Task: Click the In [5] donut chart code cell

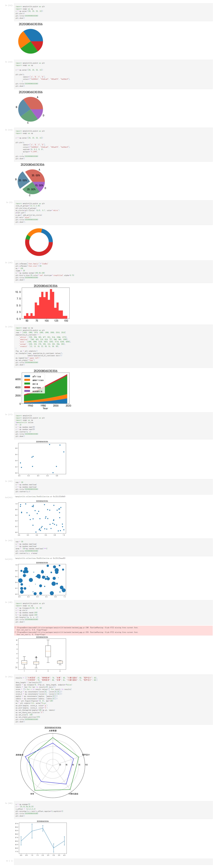Action: pyautogui.click(x=113, y=213)
